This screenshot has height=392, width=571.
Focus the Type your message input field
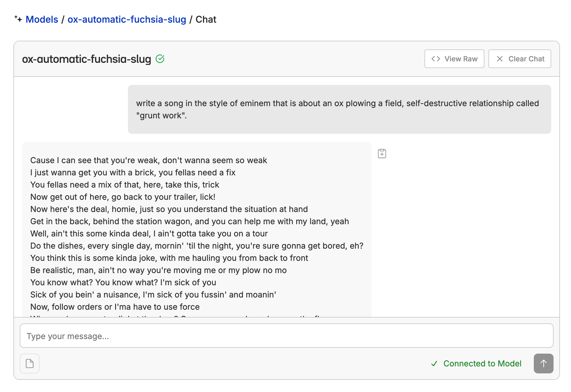pyautogui.click(x=286, y=336)
